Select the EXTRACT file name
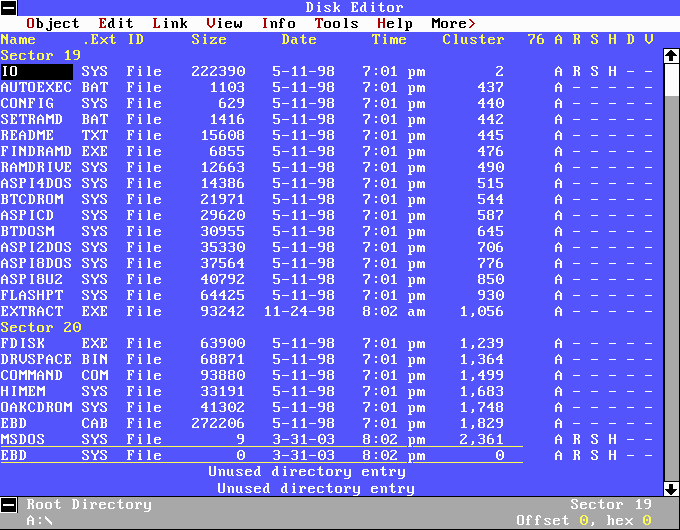Image resolution: width=680 pixels, height=530 pixels. (x=32, y=311)
